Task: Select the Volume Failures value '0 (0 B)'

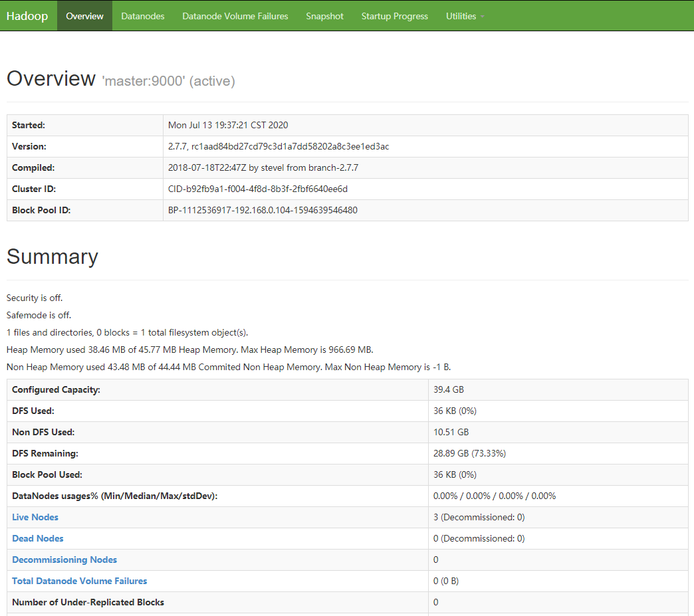Action: [x=445, y=581]
